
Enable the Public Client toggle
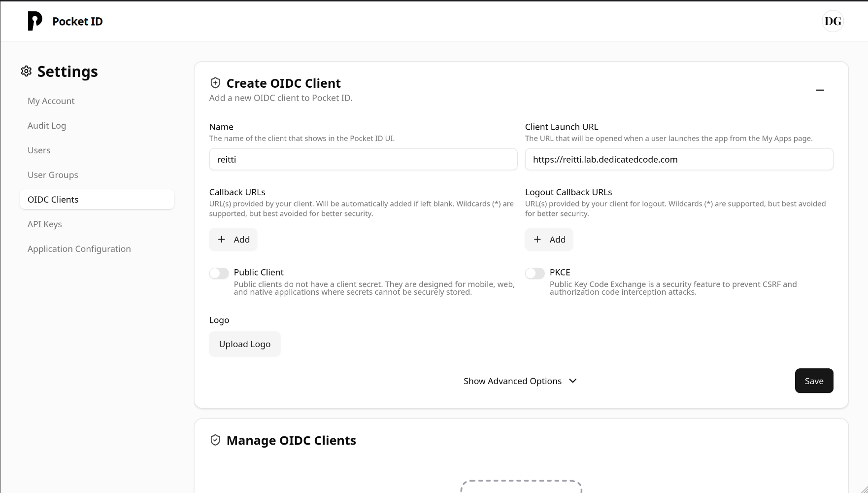tap(219, 273)
